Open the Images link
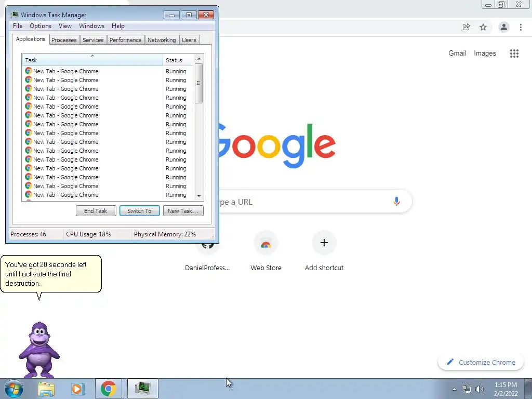 pos(485,54)
